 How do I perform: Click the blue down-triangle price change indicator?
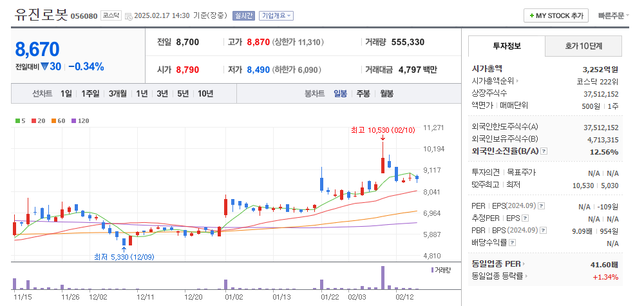click(x=44, y=66)
